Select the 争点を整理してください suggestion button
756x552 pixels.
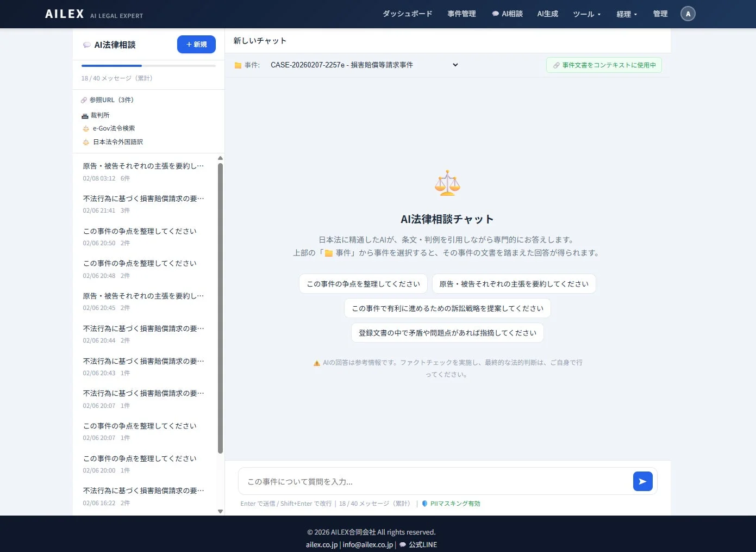363,283
